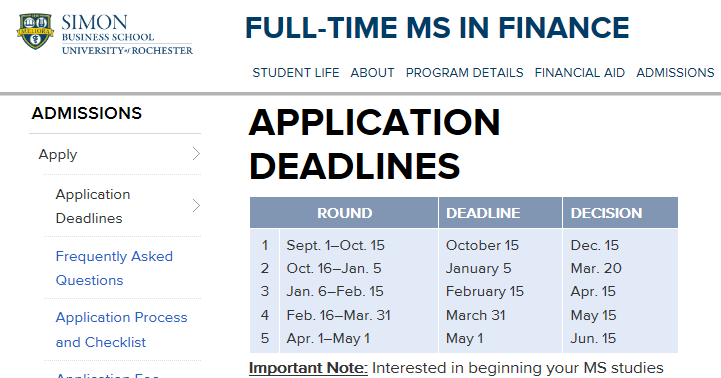Click the Simon Business School crest logo

[x=35, y=31]
